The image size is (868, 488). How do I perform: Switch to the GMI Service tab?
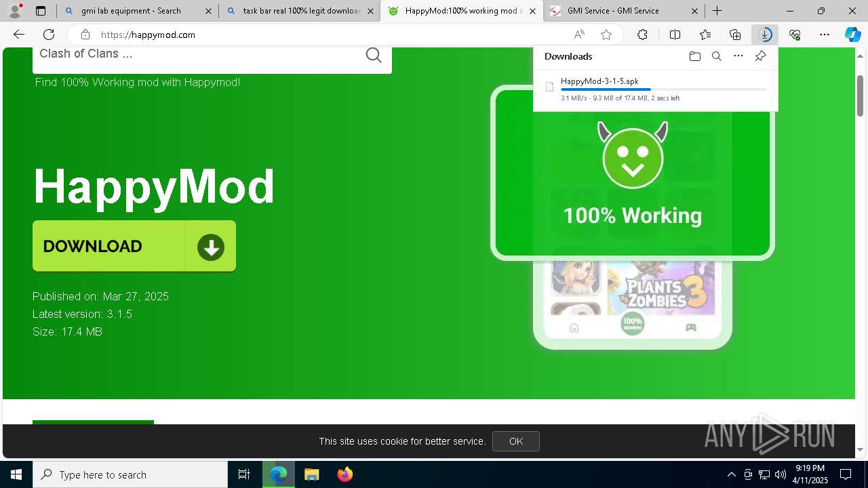(x=625, y=11)
